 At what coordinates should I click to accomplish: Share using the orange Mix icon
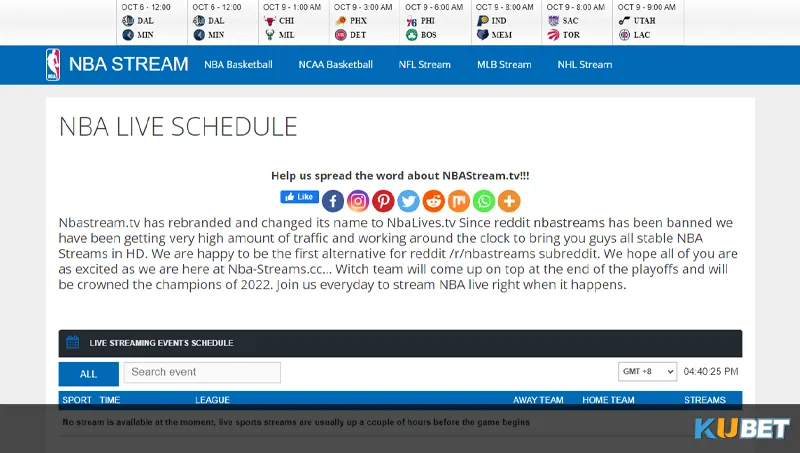(459, 201)
